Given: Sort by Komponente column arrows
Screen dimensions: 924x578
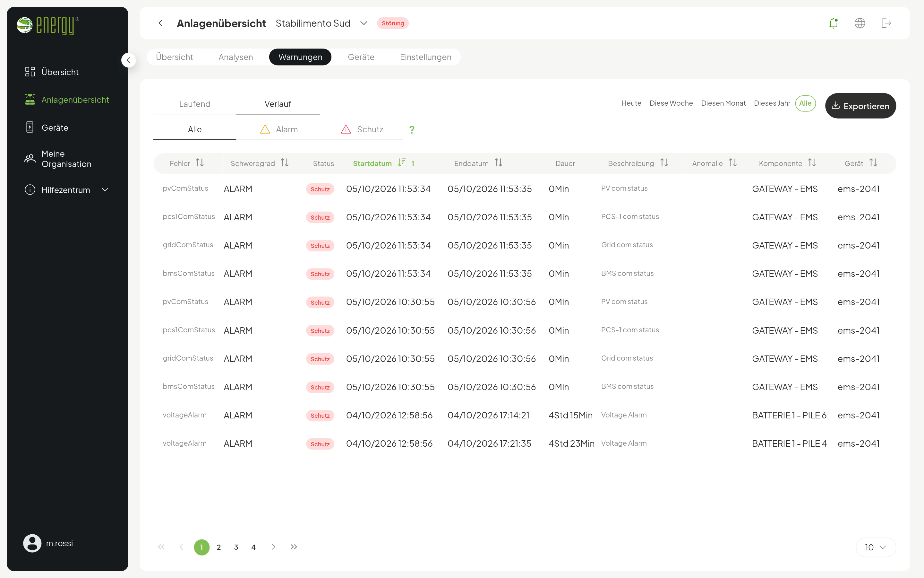Looking at the screenshot, I should pyautogui.click(x=812, y=163).
